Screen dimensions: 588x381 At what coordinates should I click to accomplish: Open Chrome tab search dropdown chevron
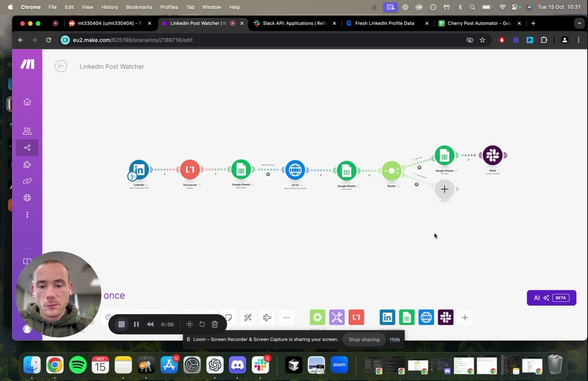579,23
